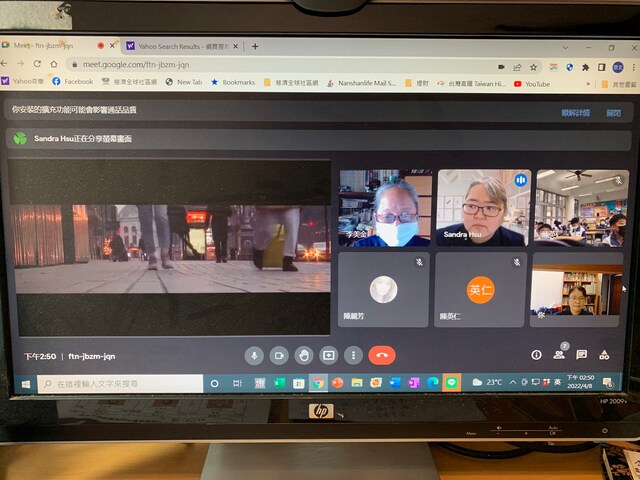Viewport: 640px width, 480px height.
Task: Open a new browser tab
Action: point(255,46)
